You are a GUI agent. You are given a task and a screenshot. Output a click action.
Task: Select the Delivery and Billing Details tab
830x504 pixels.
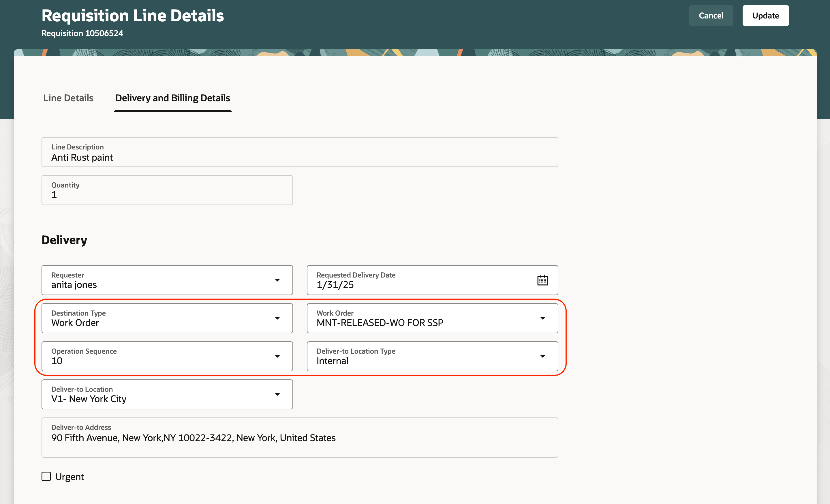pos(172,98)
